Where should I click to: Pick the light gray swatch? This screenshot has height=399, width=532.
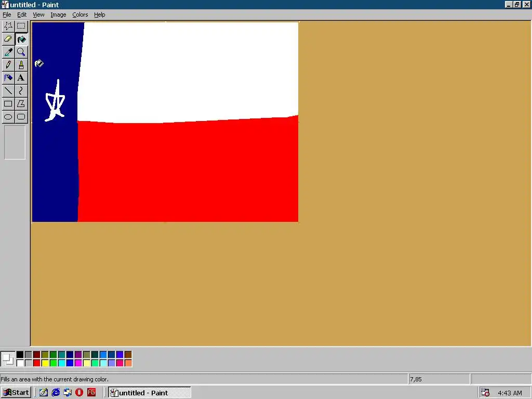click(28, 363)
